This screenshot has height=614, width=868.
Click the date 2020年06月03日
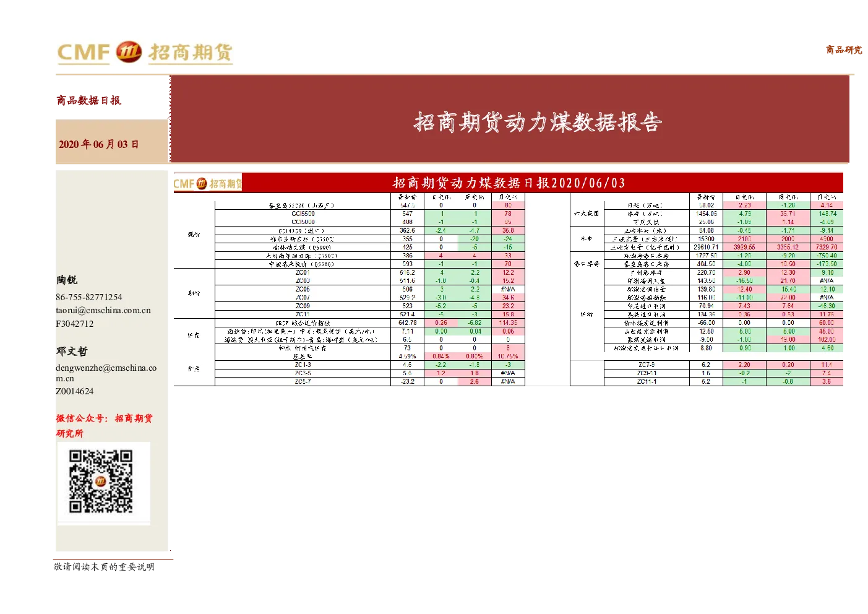click(x=99, y=144)
